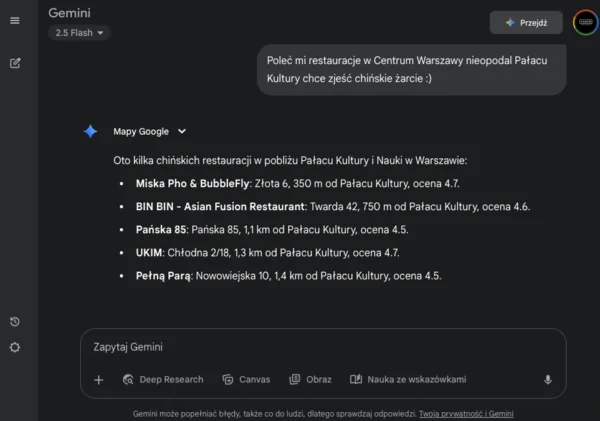The image size is (600, 421).
Task: Select the Deep Research option
Action: tap(163, 379)
